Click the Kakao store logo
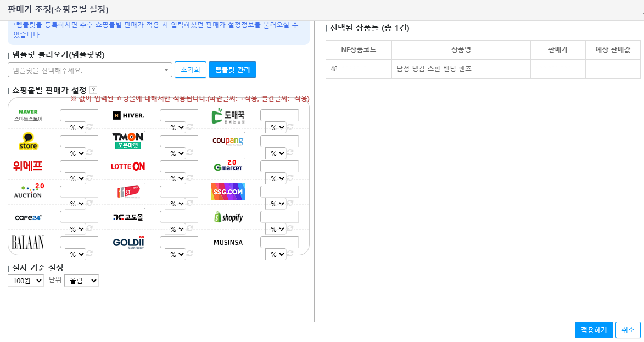The height and width of the screenshot is (342, 644). pos(28,141)
